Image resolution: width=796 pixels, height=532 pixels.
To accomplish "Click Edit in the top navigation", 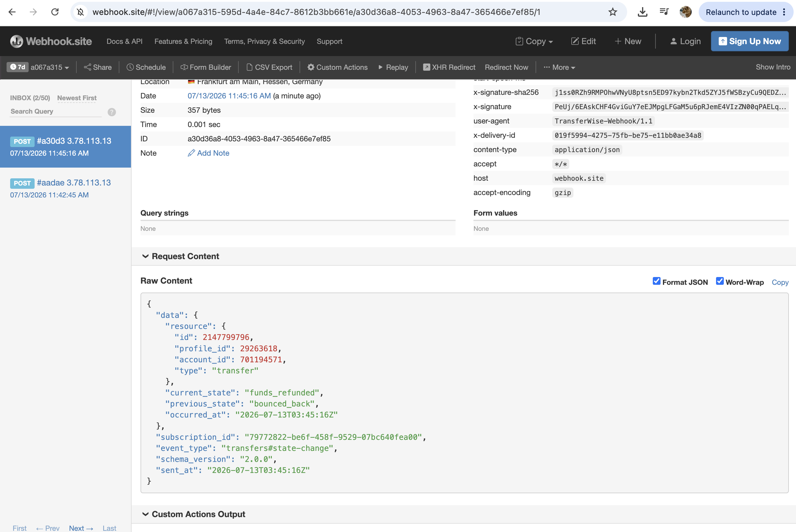I will (583, 41).
